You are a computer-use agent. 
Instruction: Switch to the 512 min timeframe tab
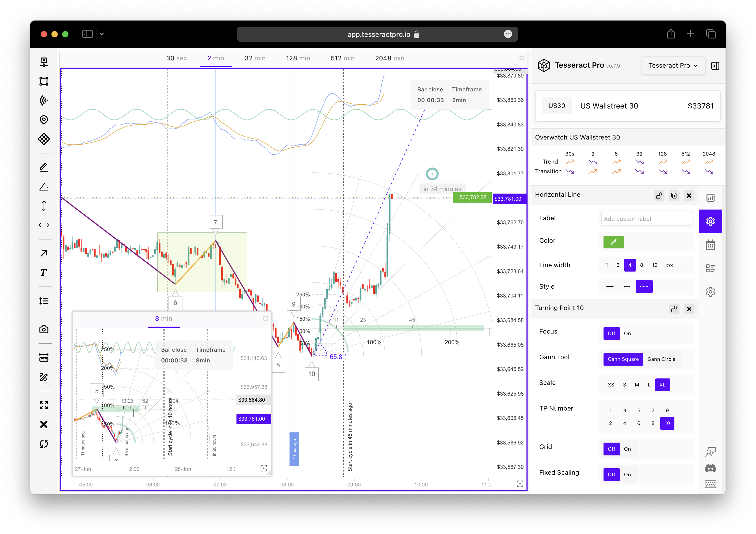tap(342, 58)
